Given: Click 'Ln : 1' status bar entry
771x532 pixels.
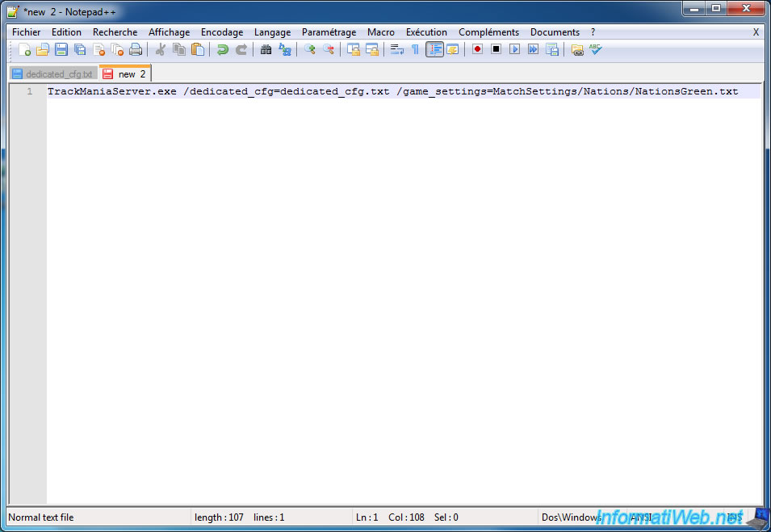Looking at the screenshot, I should 367,517.
